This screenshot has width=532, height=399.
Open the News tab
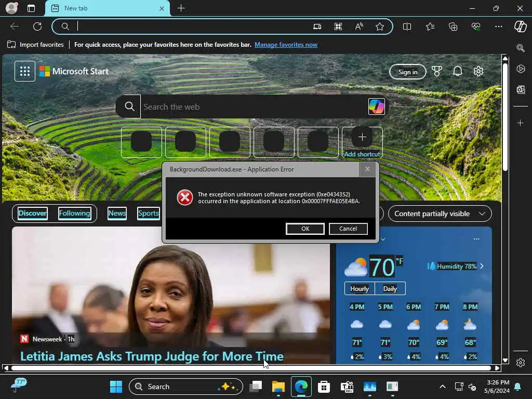pos(117,214)
